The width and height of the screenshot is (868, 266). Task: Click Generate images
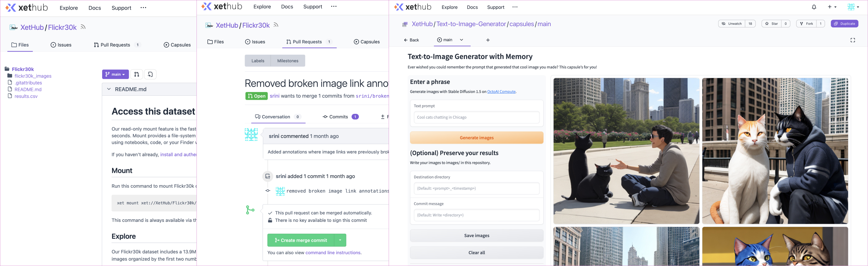click(x=477, y=138)
